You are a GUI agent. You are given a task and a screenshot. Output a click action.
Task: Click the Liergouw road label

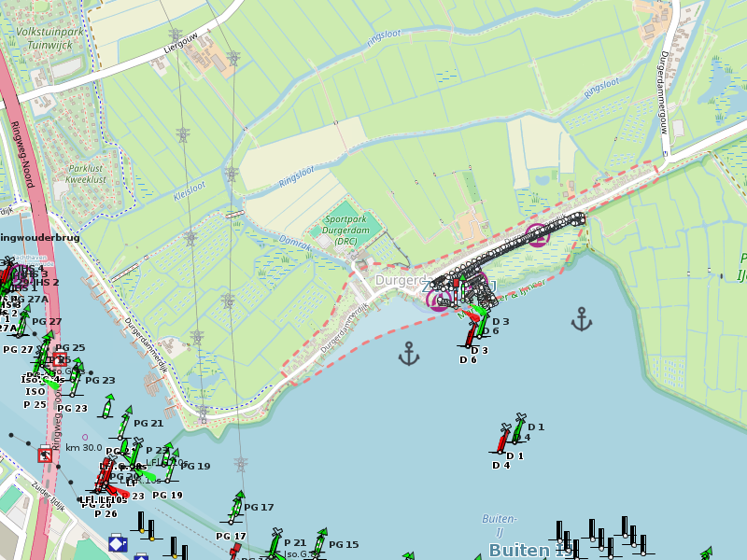point(182,45)
